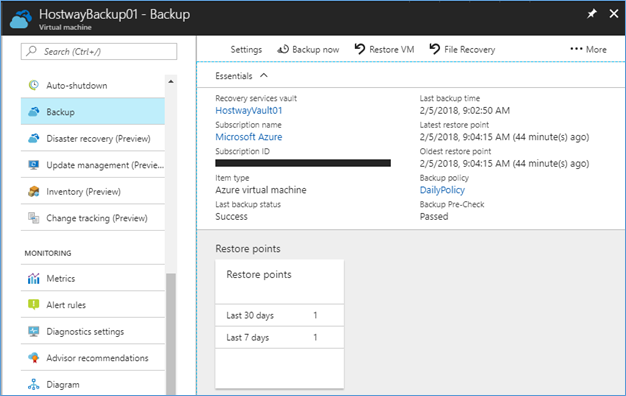
Task: Open Diagnostics settings
Action: 93,331
